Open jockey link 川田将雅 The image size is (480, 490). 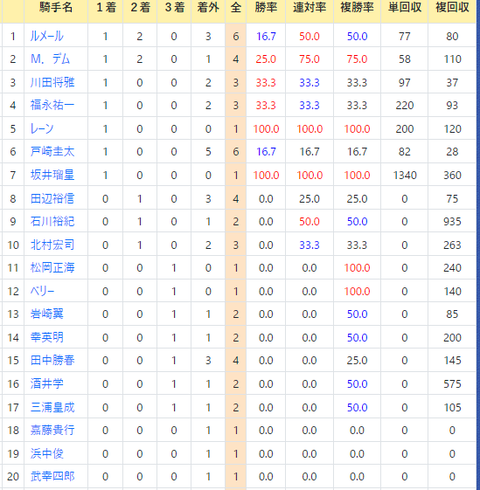point(52,82)
